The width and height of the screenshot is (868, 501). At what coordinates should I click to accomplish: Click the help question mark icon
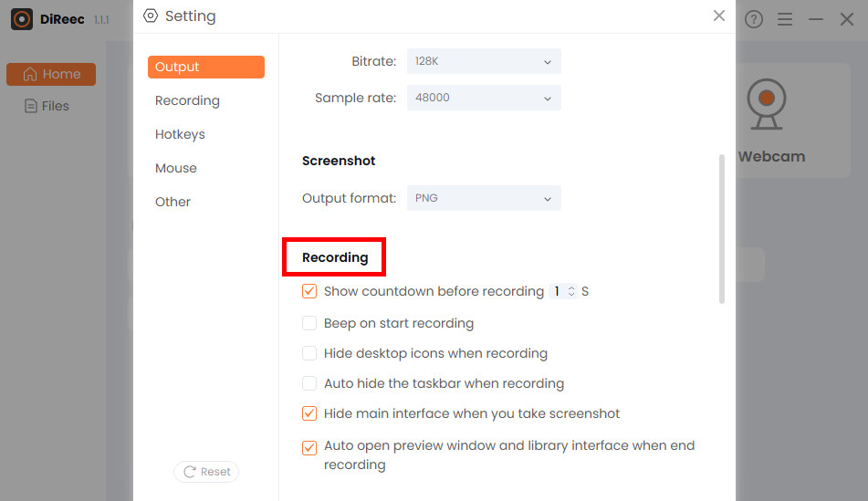(753, 19)
